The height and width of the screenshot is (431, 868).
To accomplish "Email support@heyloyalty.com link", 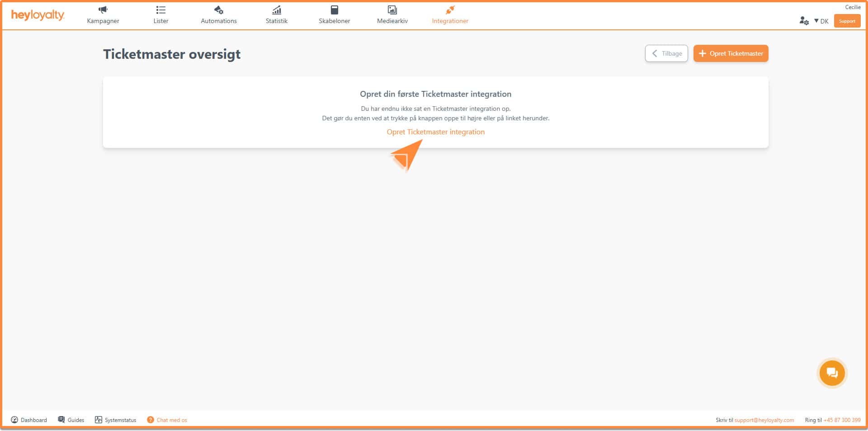I will (764, 420).
